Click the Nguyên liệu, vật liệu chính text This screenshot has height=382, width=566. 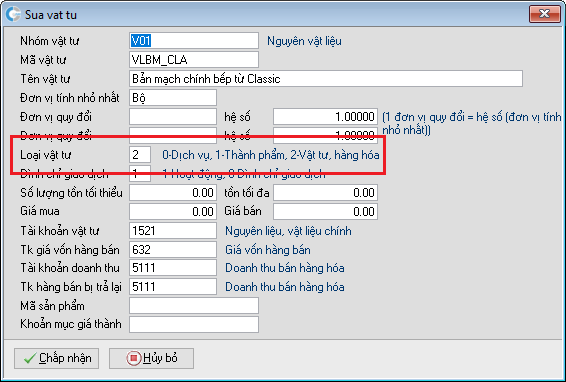288,231
